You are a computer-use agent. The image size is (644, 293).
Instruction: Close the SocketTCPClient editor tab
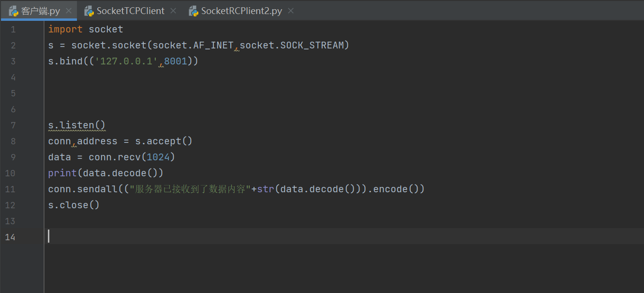[173, 11]
